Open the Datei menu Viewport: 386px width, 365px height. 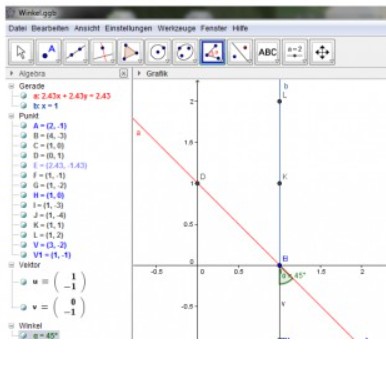click(17, 28)
